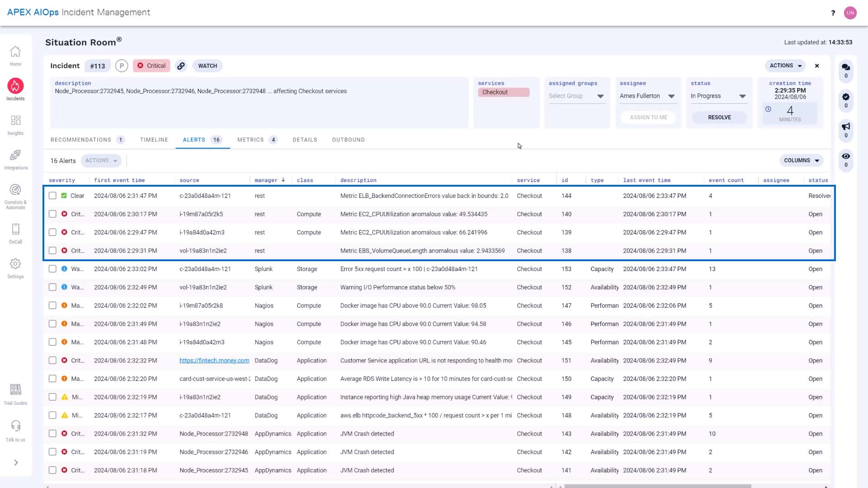This screenshot has height=488, width=868.
Task: Select the checkbox for alert 153
Action: (52, 269)
